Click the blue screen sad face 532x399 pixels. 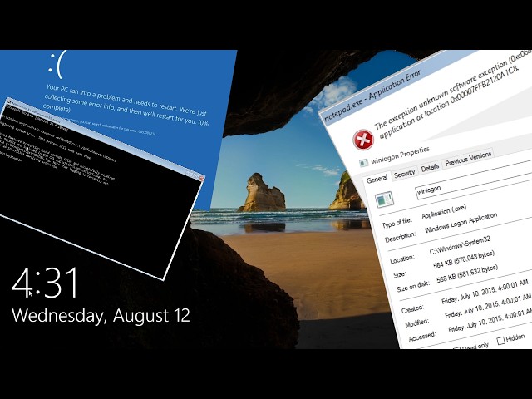(x=57, y=65)
